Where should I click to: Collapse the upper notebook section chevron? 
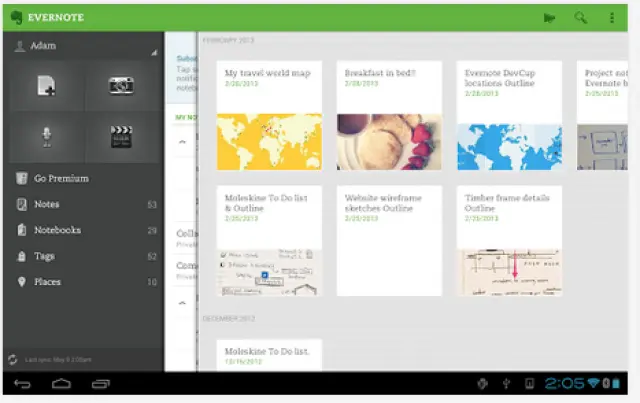tap(182, 142)
